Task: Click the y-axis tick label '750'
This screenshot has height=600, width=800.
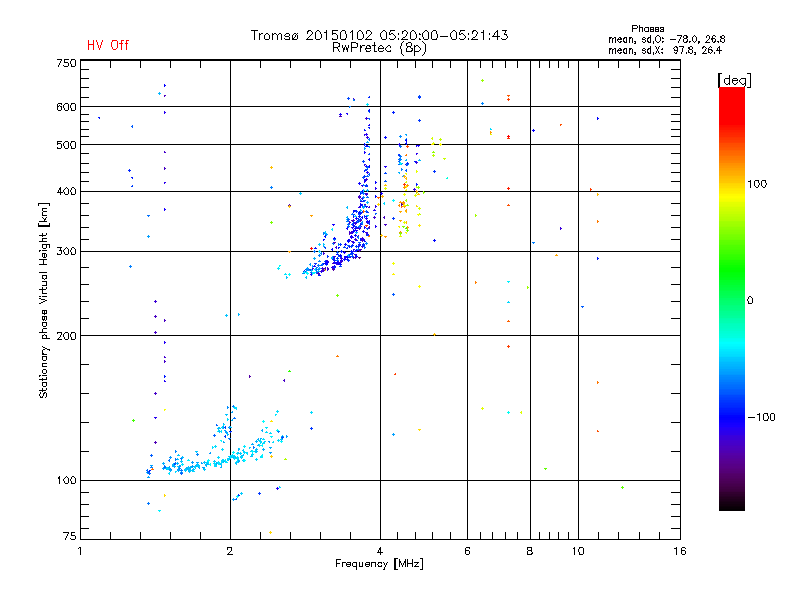Action: click(x=66, y=63)
